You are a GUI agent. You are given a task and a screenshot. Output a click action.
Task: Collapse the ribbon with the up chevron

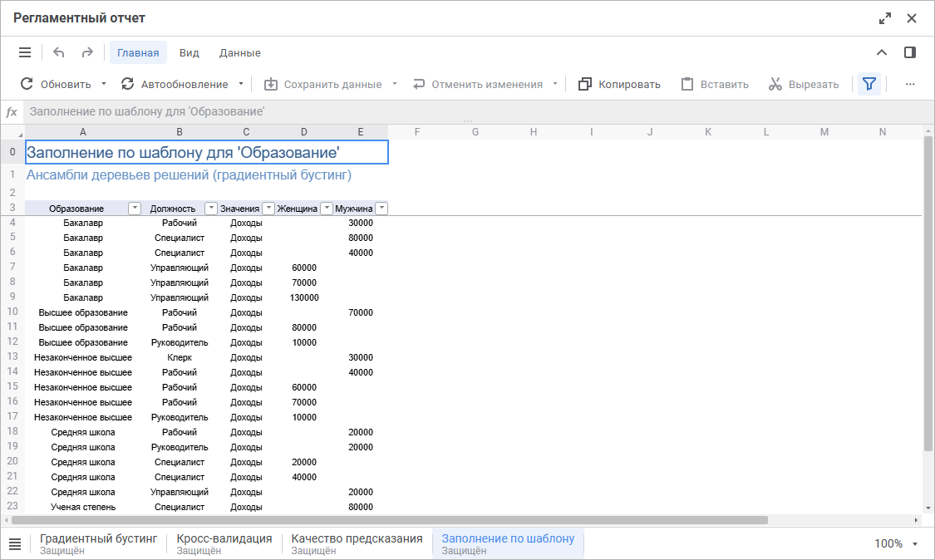click(x=881, y=52)
